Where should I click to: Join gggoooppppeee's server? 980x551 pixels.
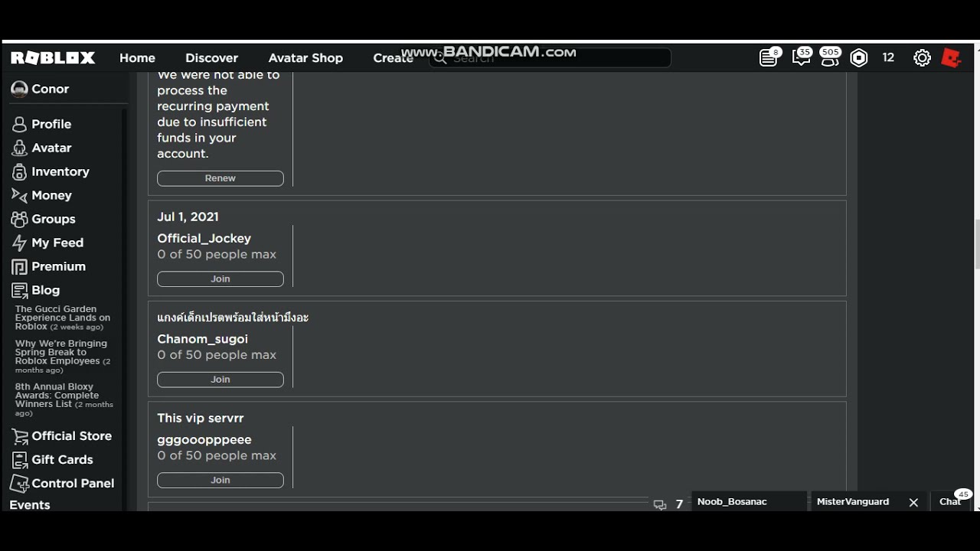click(220, 481)
